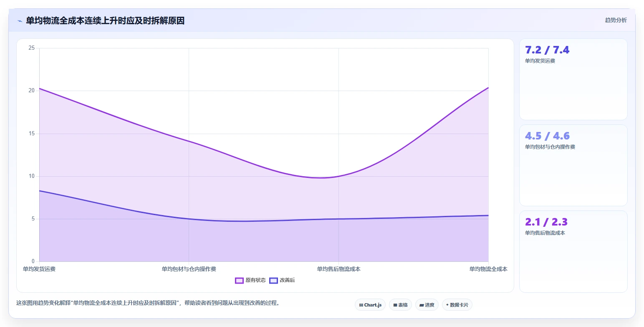Open the 2.1 / 2.3 metric card
The width and height of the screenshot is (644, 327).
[573, 251]
